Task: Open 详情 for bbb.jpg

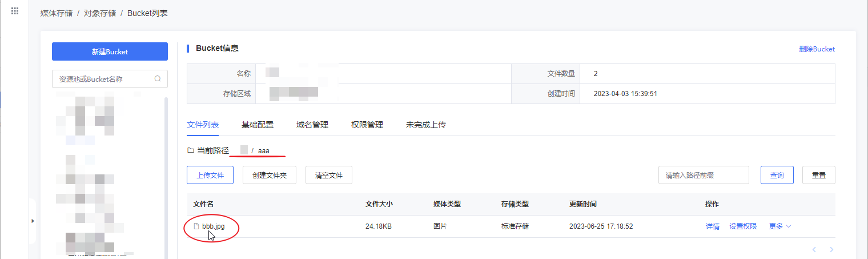Action: [713, 226]
